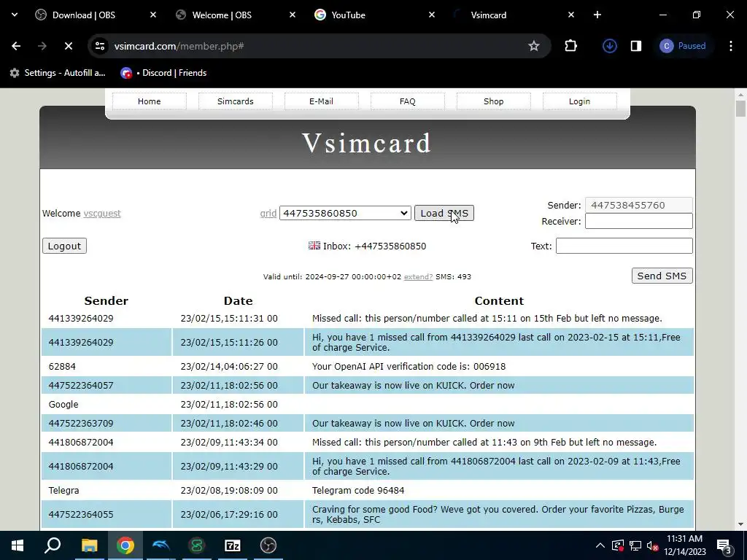View site information icon in address bar
747x560 pixels.
(x=99, y=46)
